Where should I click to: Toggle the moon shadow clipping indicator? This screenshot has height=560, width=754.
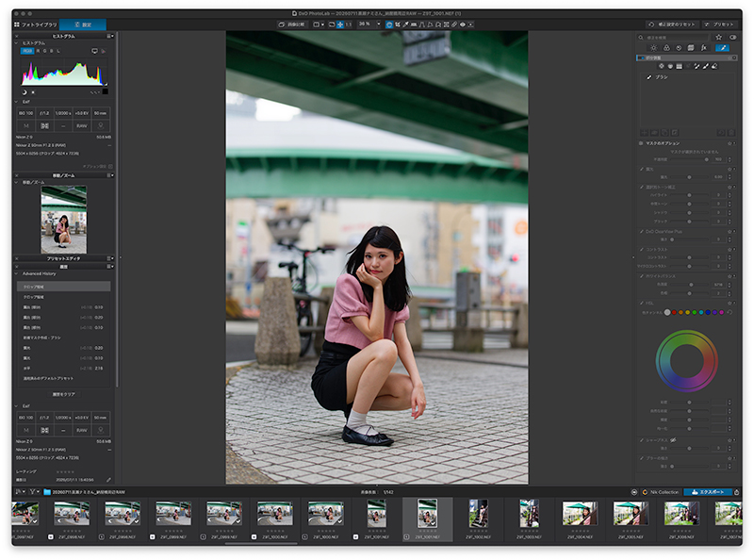tap(25, 91)
